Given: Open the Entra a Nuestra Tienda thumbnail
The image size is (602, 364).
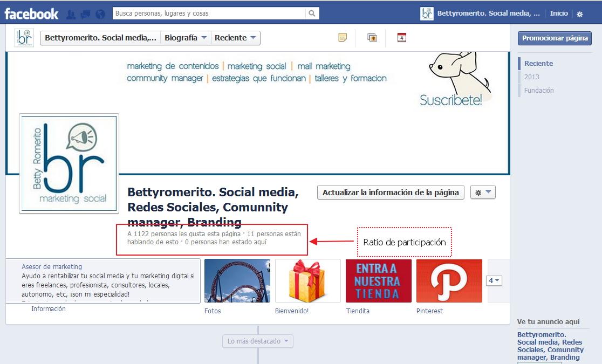Looking at the screenshot, I should click(x=379, y=280).
